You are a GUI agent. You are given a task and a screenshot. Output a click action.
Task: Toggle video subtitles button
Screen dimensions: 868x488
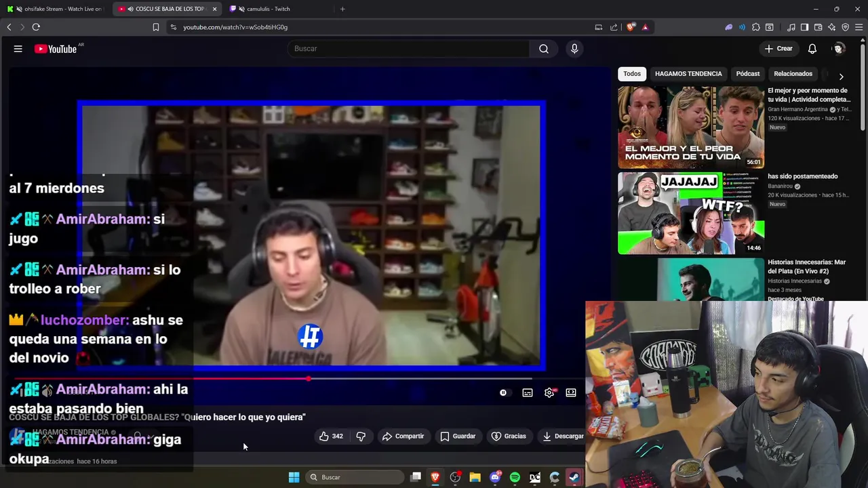coord(527,392)
